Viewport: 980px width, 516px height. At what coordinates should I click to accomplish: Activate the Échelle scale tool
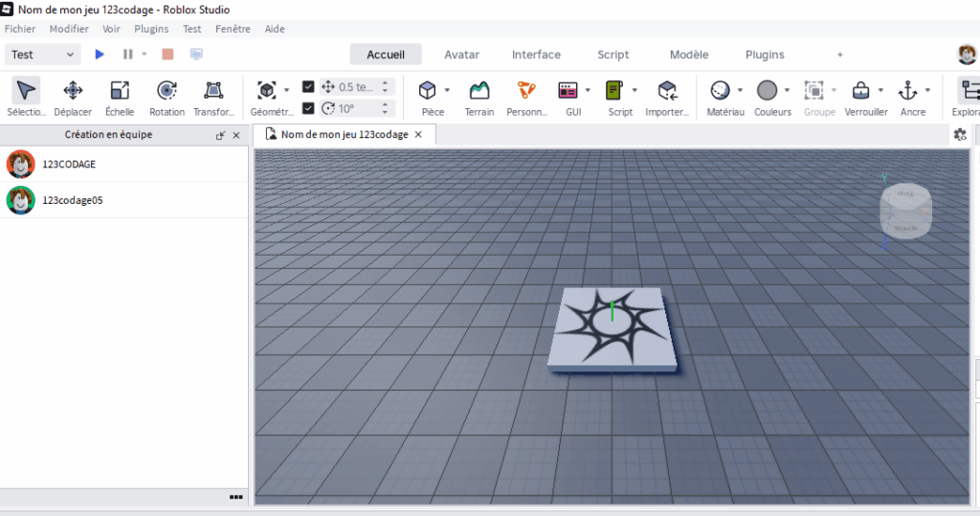(120, 98)
